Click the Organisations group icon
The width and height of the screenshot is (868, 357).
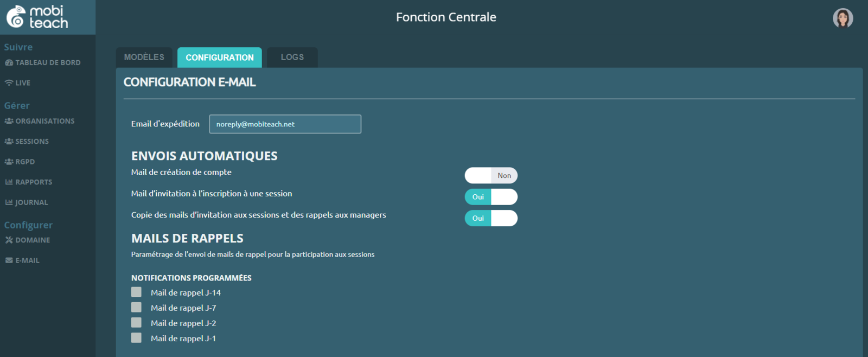click(9, 121)
